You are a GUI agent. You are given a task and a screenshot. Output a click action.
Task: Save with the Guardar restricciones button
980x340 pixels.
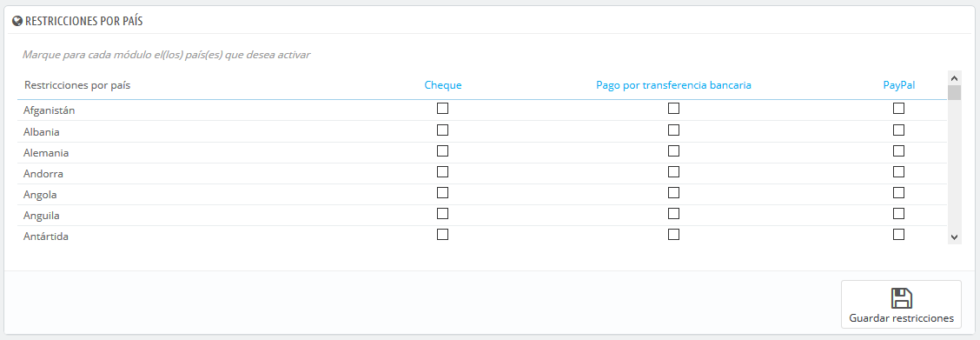click(x=901, y=304)
